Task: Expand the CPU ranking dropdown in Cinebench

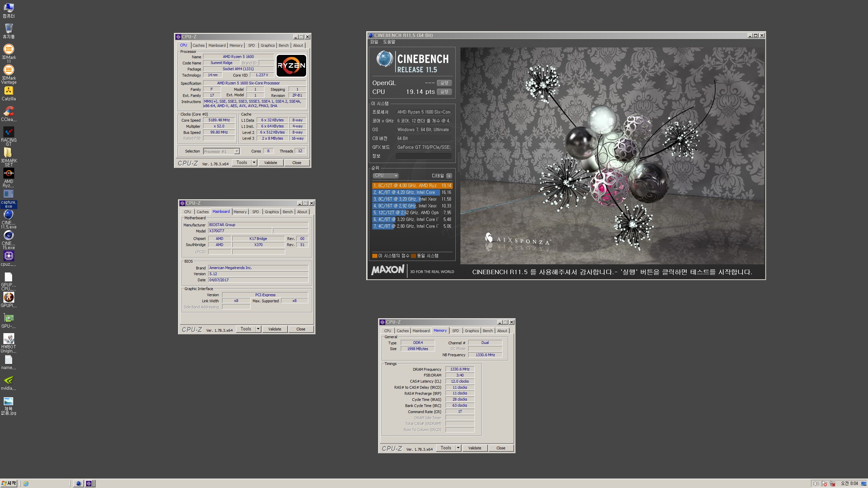Action: coord(386,176)
